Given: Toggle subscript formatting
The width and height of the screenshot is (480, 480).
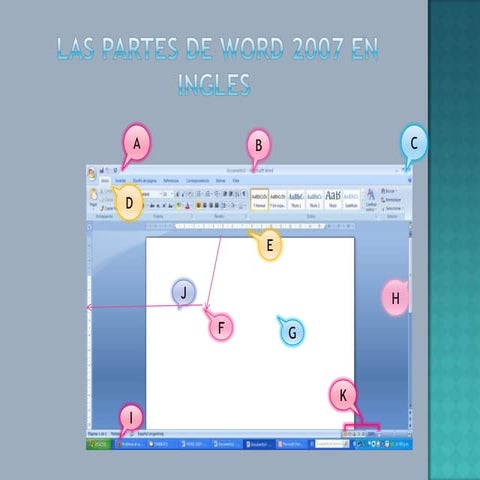Looking at the screenshot, I should click(x=158, y=206).
